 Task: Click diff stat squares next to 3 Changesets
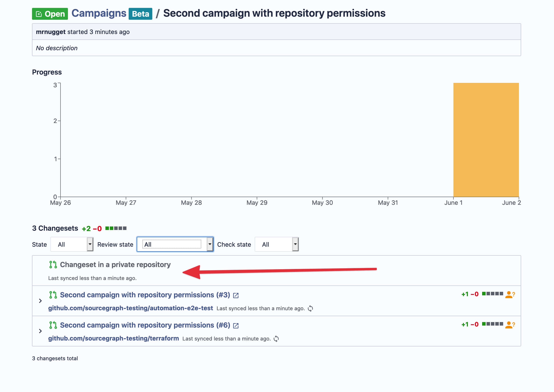click(116, 228)
